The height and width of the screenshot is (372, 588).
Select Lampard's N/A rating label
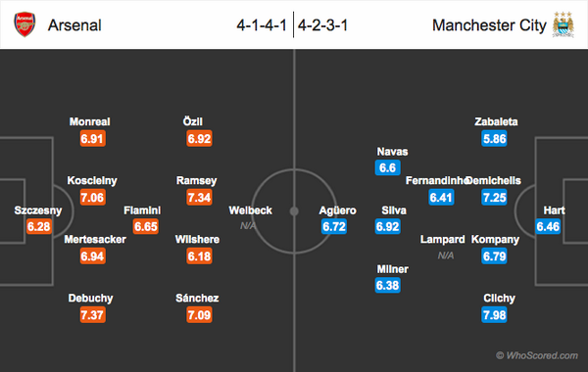[x=446, y=256]
